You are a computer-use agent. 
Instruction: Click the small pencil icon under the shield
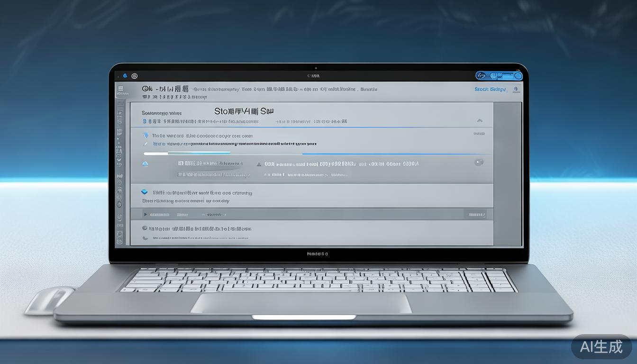[146, 144]
